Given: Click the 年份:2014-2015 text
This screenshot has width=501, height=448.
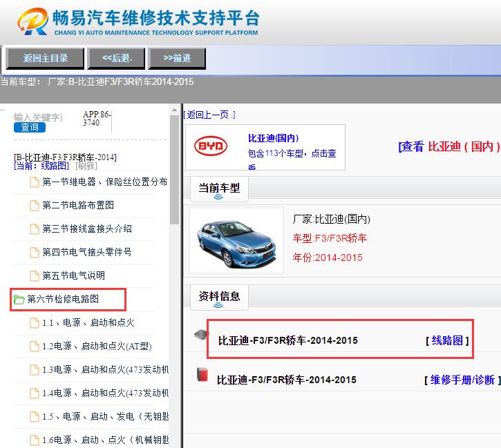Looking at the screenshot, I should [328, 257].
